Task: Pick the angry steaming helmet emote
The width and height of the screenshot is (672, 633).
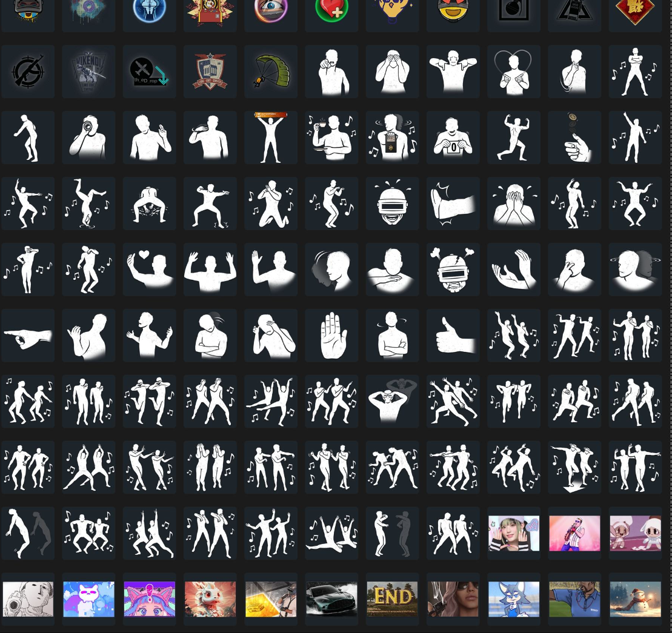Action: coord(453,270)
